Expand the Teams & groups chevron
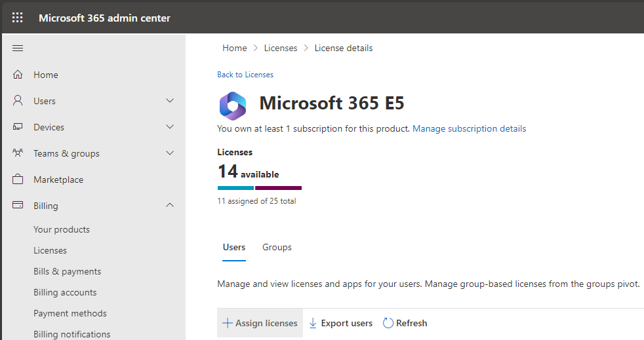 pyautogui.click(x=170, y=153)
